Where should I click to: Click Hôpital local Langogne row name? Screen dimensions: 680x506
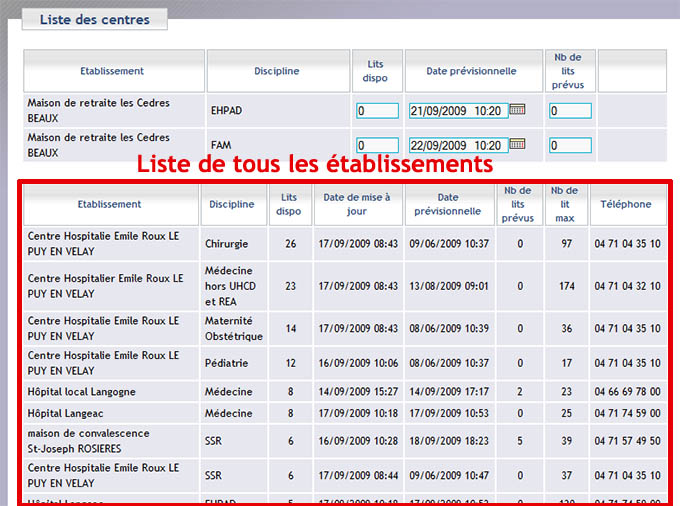(82, 392)
